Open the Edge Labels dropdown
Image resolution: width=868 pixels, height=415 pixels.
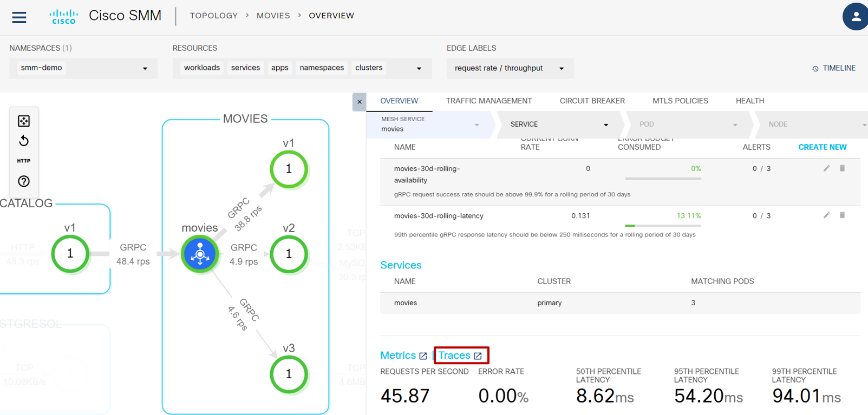pyautogui.click(x=510, y=68)
